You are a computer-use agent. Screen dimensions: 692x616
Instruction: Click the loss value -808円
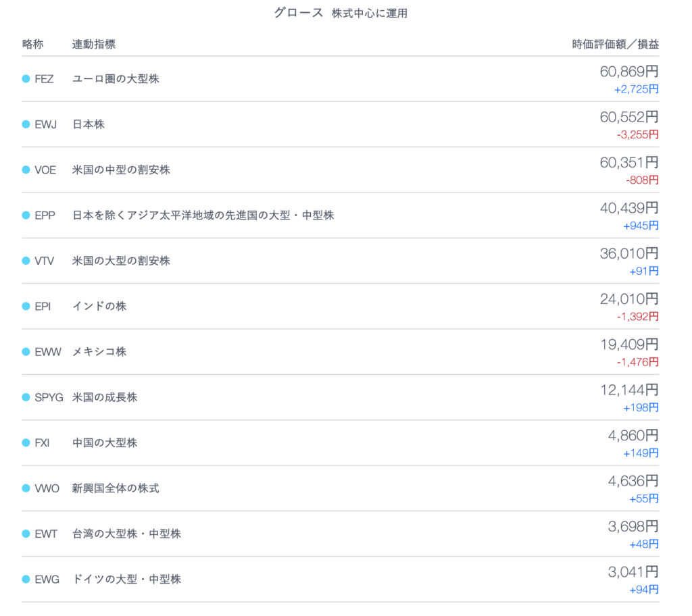[642, 180]
